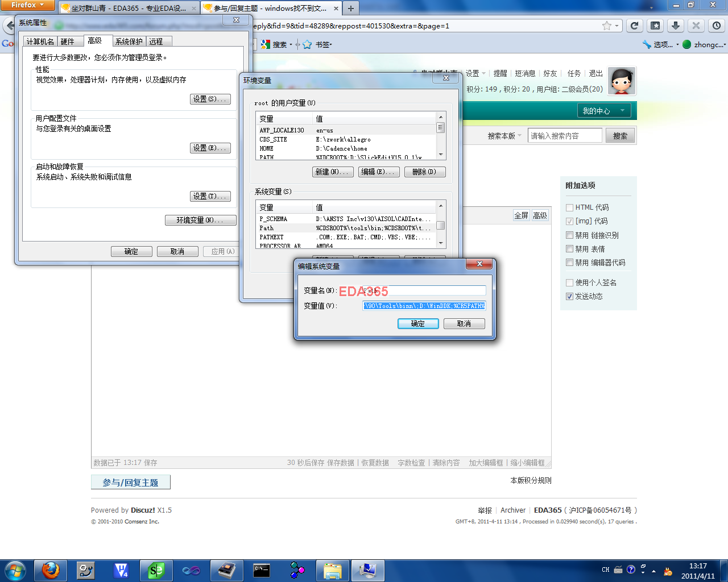Image resolution: width=728 pixels, height=582 pixels.
Task: Check 禁用 编辑器代码 option
Action: point(569,263)
